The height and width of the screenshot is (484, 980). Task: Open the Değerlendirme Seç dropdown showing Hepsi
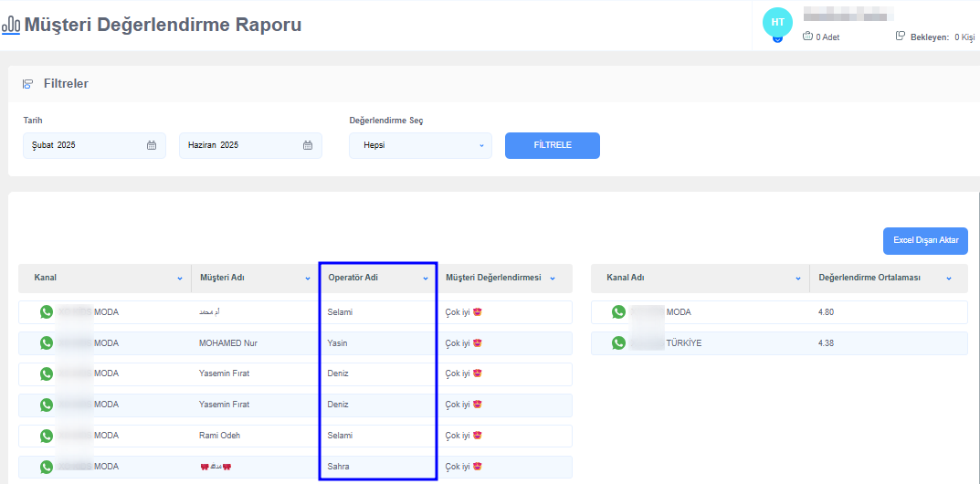(421, 145)
